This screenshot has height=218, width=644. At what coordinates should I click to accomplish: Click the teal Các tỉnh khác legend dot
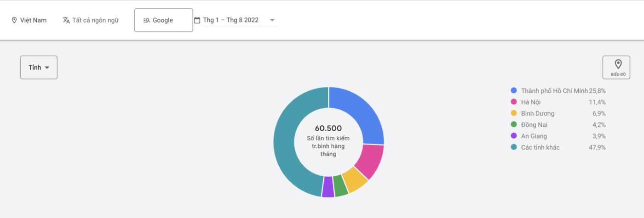click(514, 147)
